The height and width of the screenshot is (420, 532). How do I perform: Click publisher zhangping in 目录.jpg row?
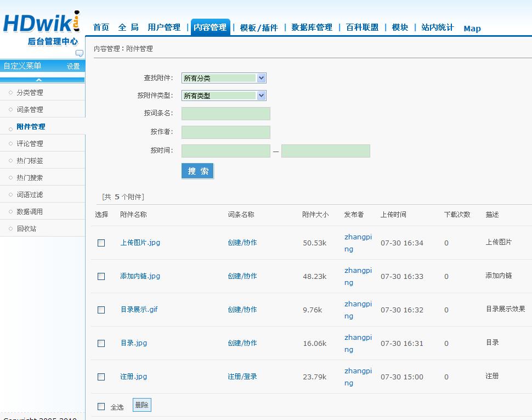(358, 343)
